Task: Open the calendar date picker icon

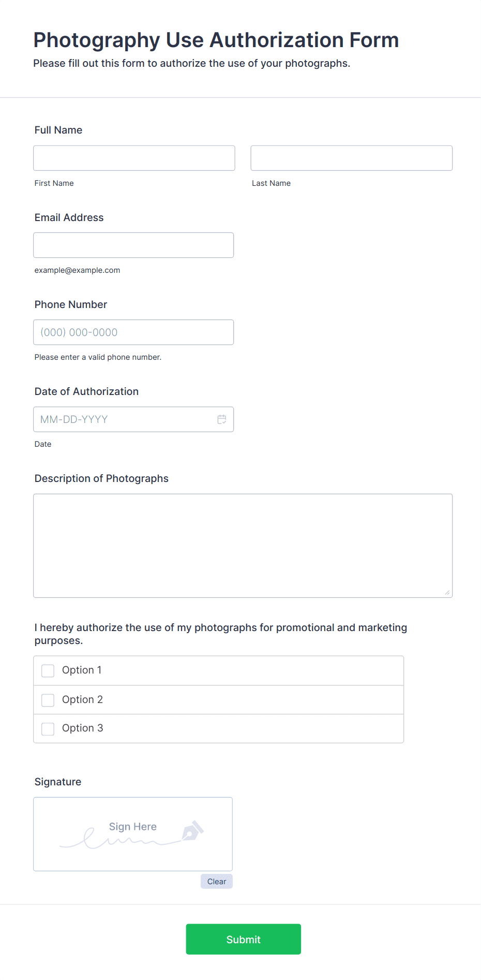Action: pos(222,419)
